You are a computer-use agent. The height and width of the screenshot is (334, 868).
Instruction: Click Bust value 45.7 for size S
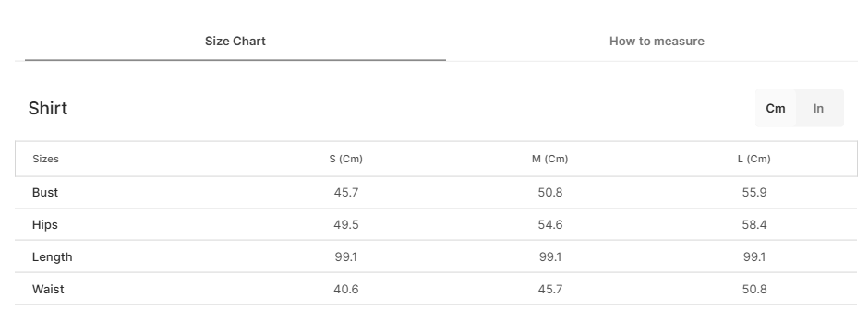tap(346, 193)
